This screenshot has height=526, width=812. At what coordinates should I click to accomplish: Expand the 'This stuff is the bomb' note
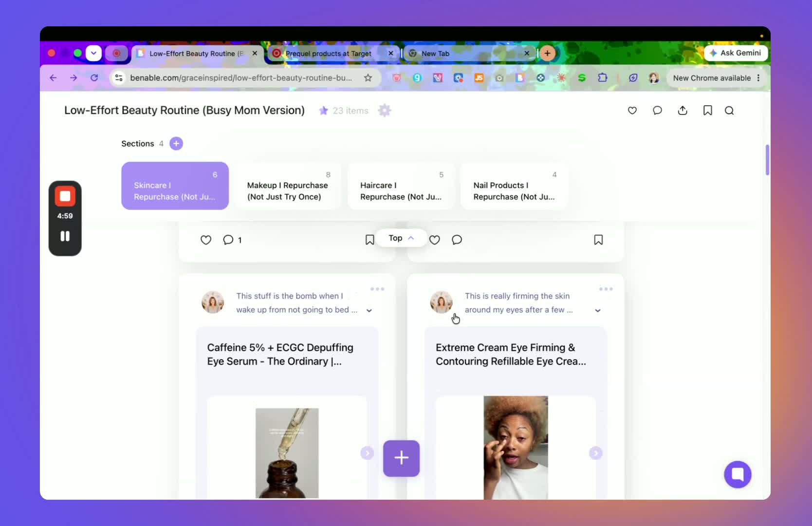[x=369, y=310]
